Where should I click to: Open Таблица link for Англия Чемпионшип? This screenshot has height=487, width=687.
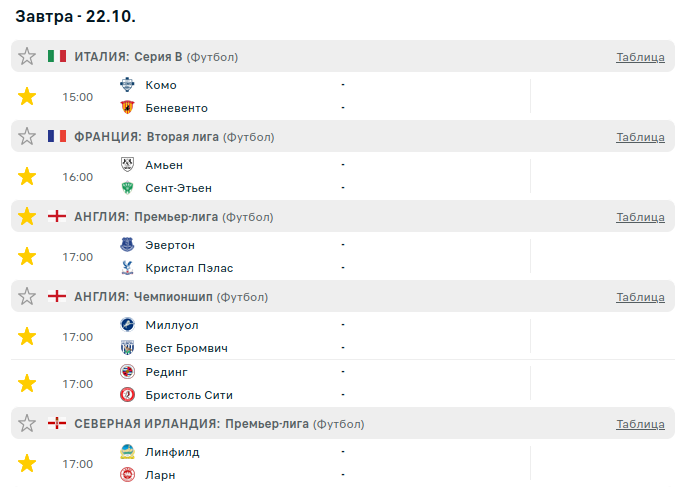(640, 297)
